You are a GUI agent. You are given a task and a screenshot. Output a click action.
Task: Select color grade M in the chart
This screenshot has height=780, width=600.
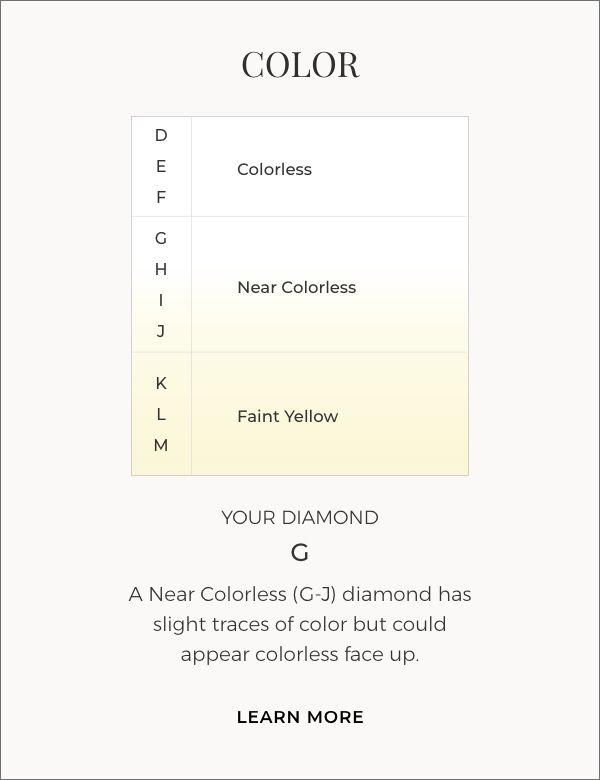[161, 445]
